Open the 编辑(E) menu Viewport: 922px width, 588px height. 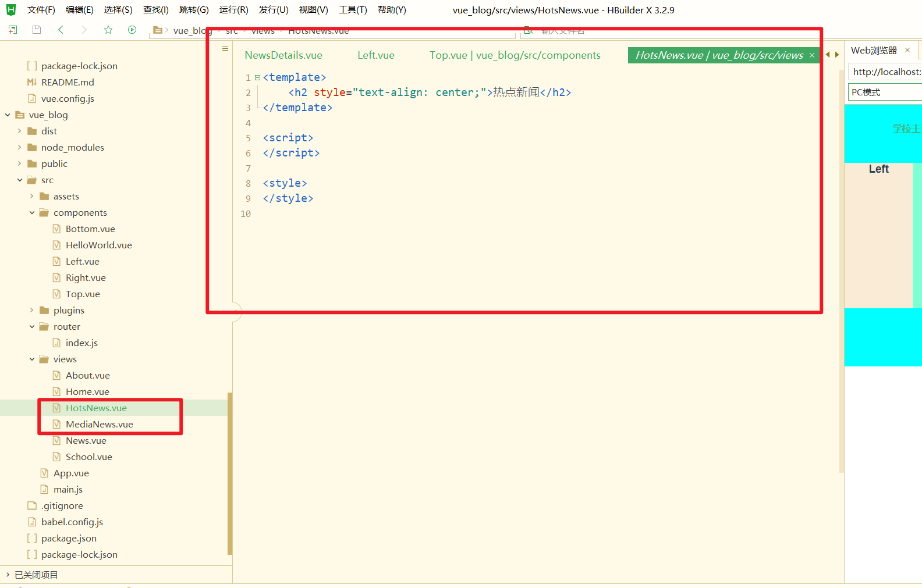79,10
